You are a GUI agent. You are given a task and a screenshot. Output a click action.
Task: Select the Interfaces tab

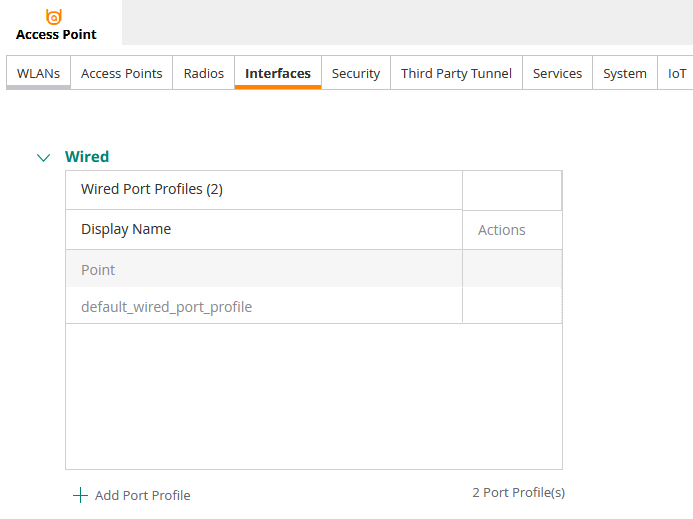pyautogui.click(x=277, y=73)
